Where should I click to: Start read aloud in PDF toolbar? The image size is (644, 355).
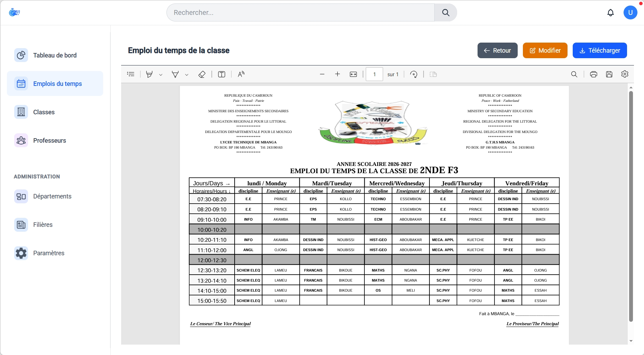coord(241,74)
